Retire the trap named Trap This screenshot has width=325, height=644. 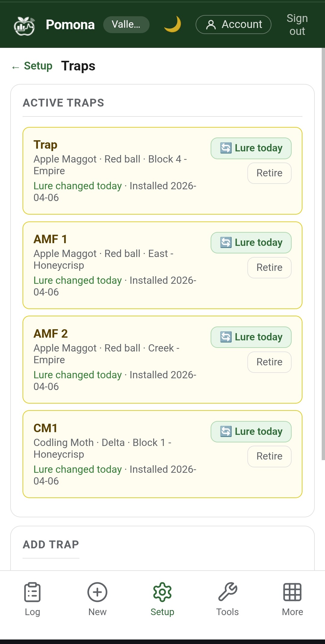(269, 173)
